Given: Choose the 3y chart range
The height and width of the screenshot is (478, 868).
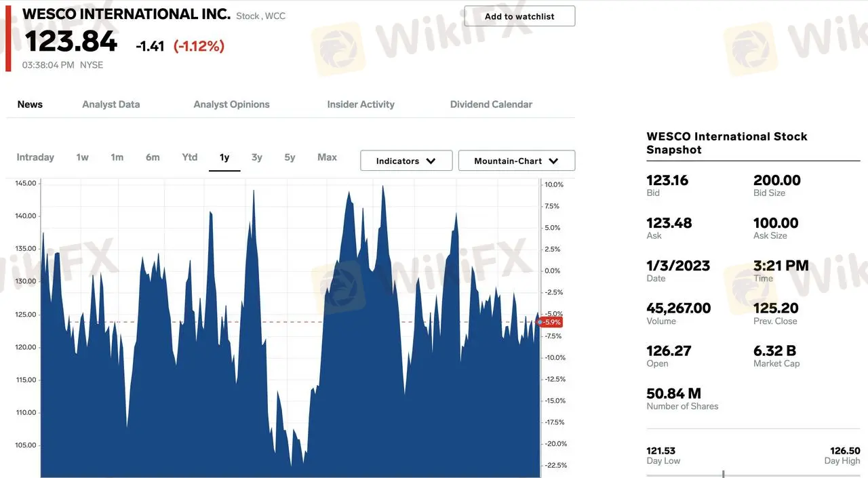Looking at the screenshot, I should (x=257, y=157).
